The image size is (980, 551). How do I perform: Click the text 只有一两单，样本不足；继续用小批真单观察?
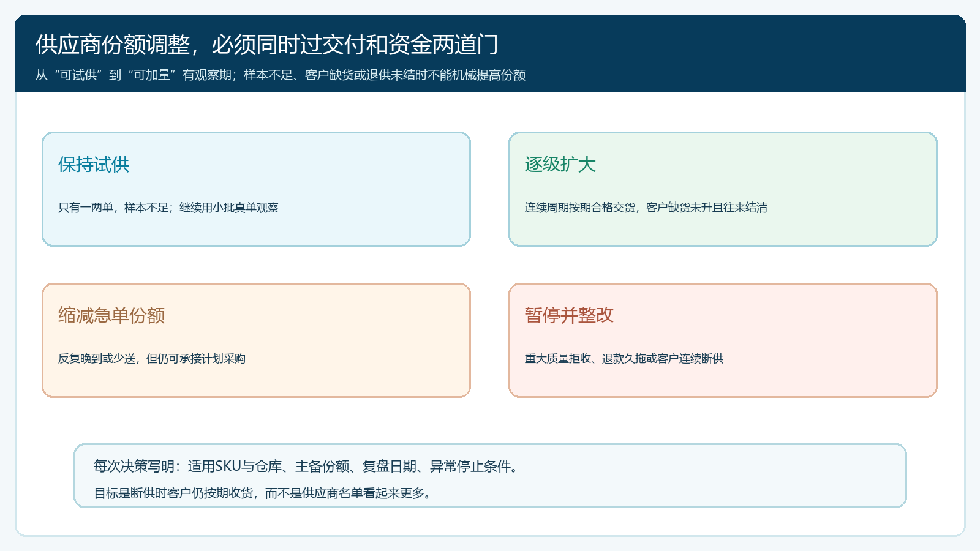pyautogui.click(x=168, y=208)
